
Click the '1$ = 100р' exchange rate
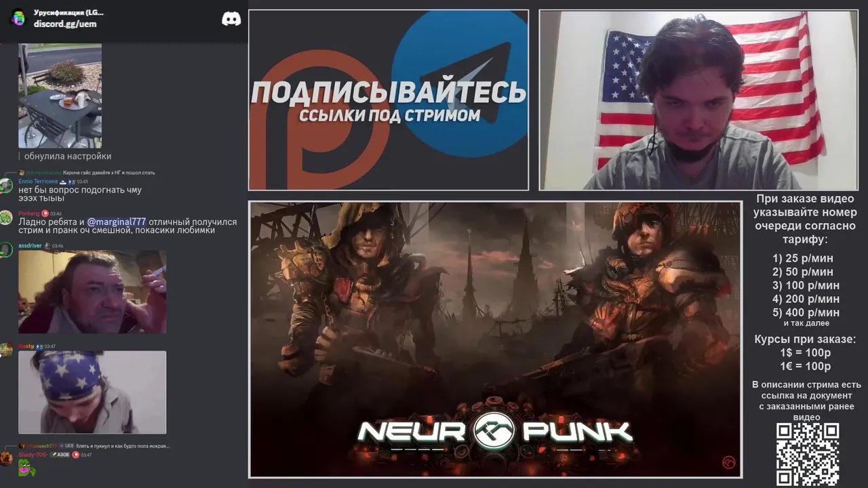point(805,353)
